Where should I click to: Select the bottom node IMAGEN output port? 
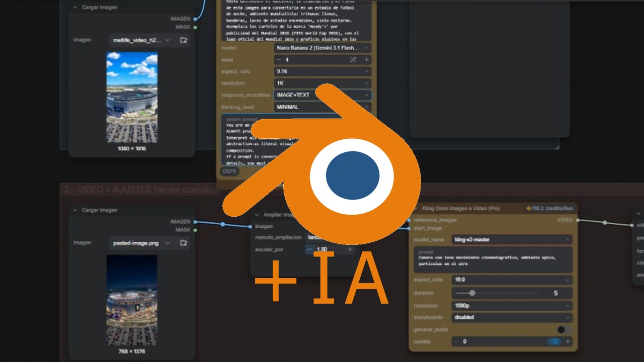click(195, 222)
